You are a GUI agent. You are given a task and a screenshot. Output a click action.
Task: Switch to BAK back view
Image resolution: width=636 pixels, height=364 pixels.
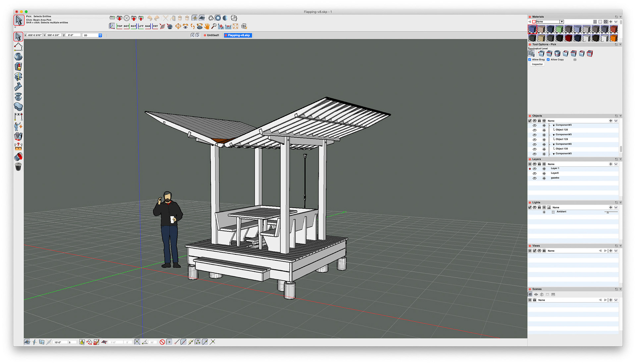point(148,26)
